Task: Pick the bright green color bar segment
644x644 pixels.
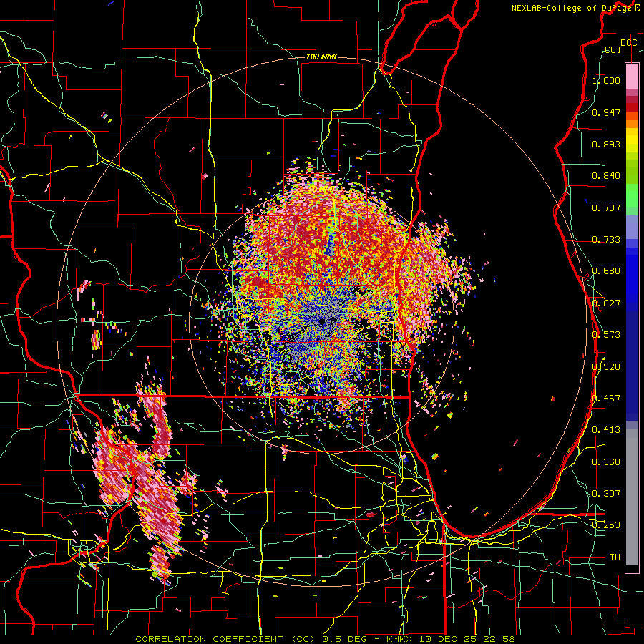Action: [632, 195]
